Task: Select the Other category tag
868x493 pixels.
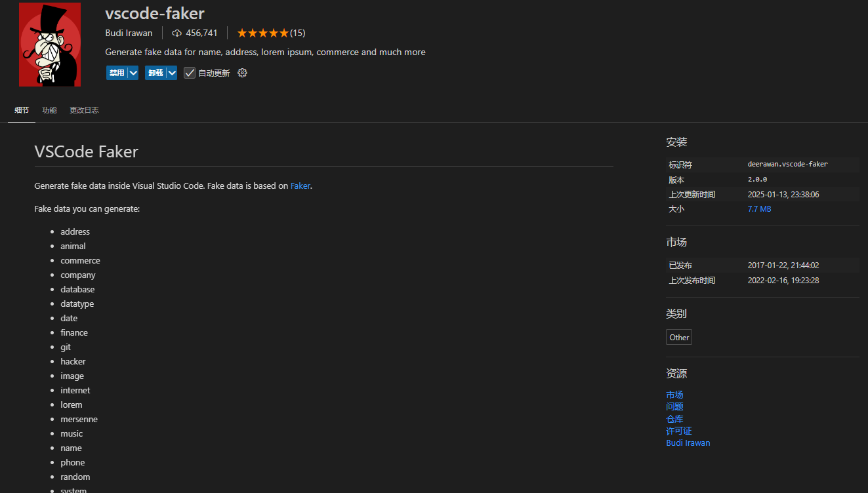Action: [679, 338]
